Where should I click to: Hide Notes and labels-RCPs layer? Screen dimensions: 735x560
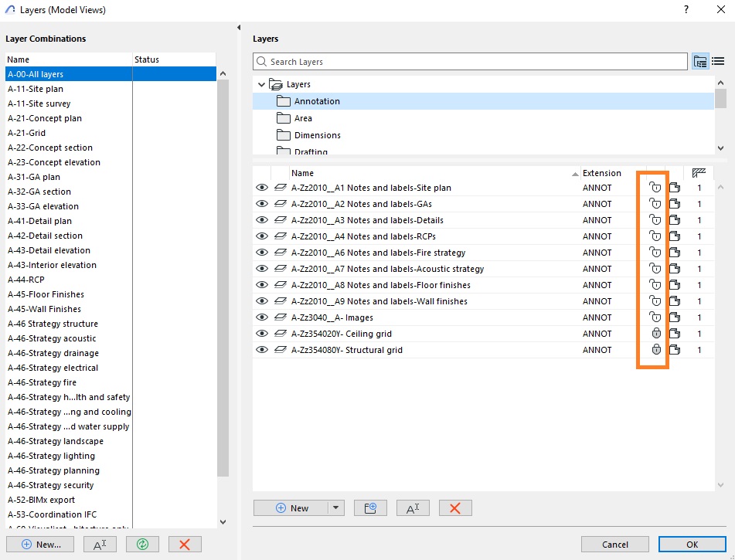point(262,236)
